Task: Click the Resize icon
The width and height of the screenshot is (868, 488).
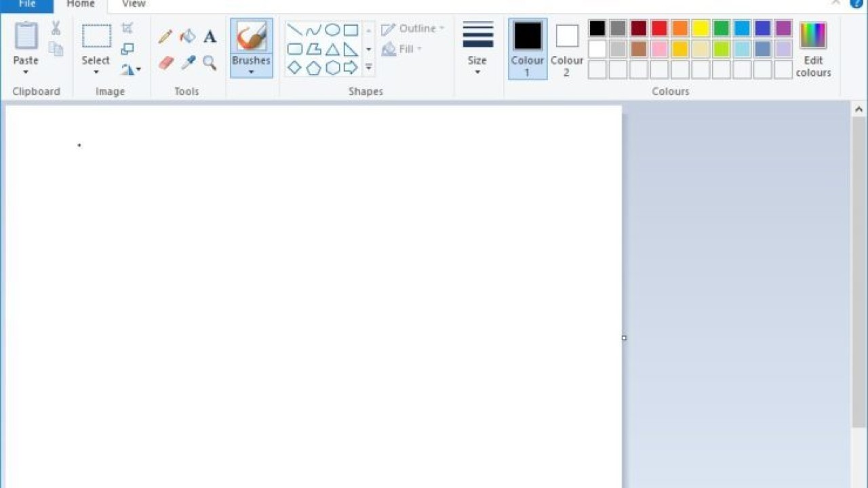Action: tap(127, 49)
